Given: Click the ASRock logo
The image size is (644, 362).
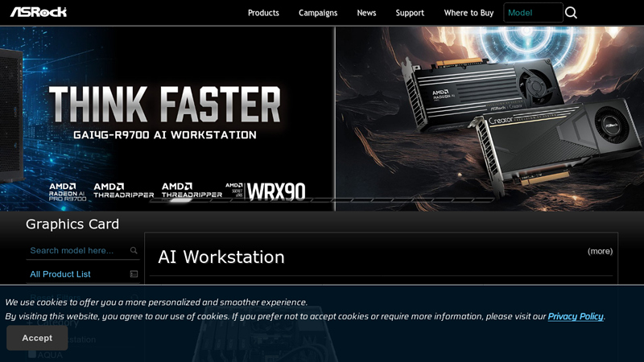Looking at the screenshot, I should (38, 12).
